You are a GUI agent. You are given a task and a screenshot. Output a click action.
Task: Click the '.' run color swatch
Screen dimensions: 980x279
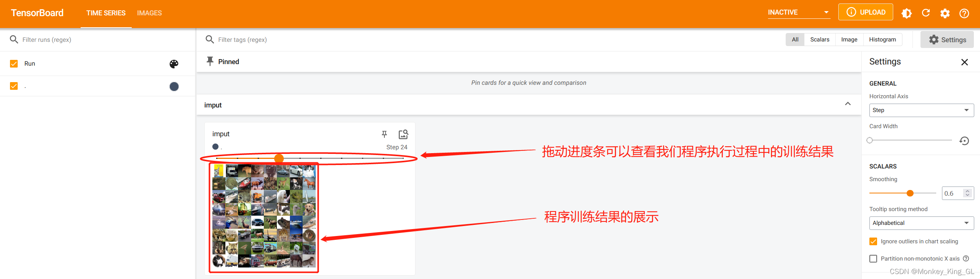point(174,86)
